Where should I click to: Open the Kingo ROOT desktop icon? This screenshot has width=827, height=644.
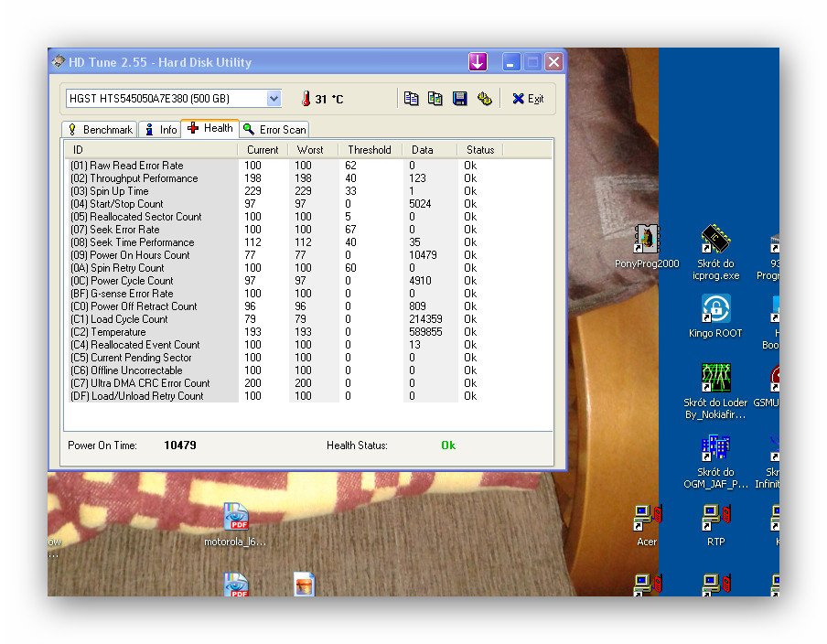(x=715, y=316)
